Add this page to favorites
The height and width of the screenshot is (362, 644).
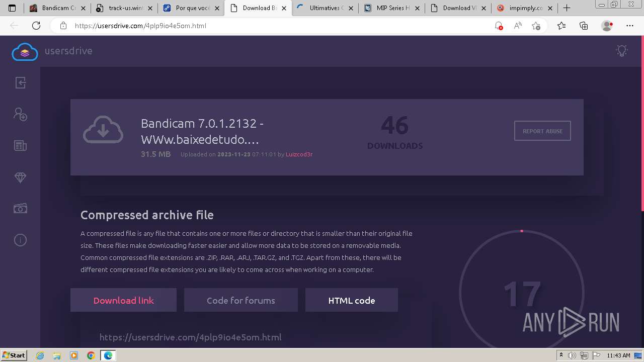tap(536, 26)
